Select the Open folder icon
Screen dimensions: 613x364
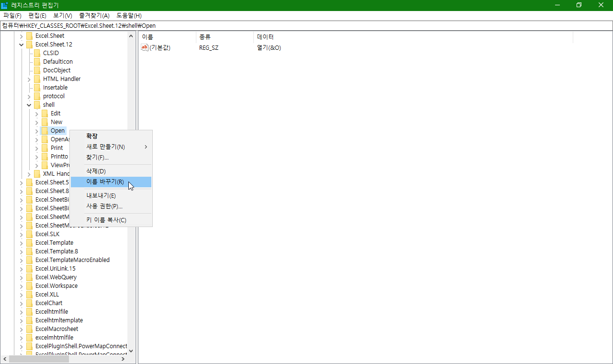[45, 131]
